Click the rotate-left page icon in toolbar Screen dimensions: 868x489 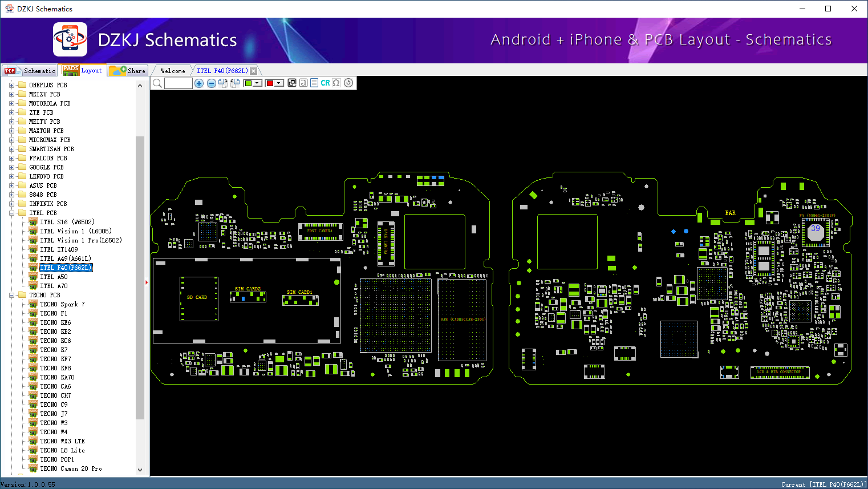pos(234,83)
